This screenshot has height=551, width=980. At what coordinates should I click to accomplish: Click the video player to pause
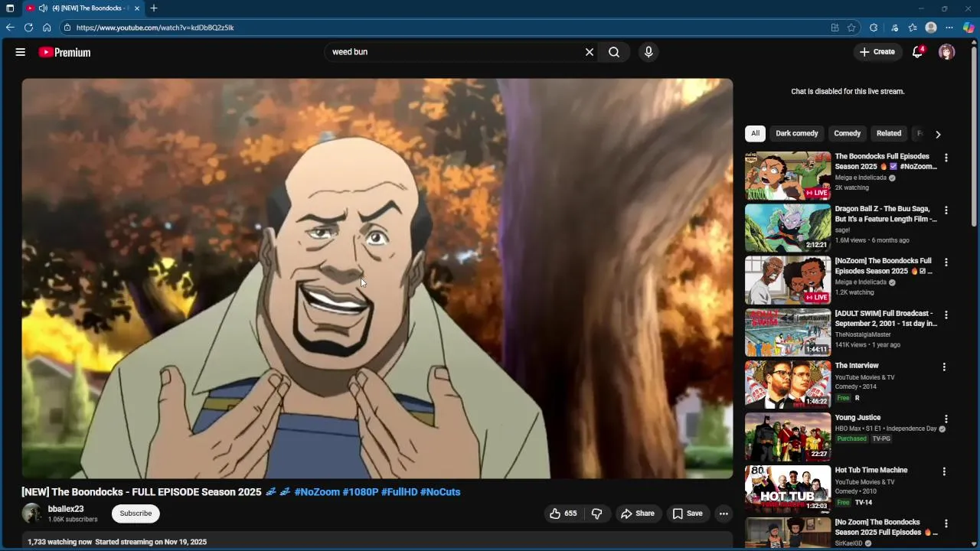tap(377, 279)
